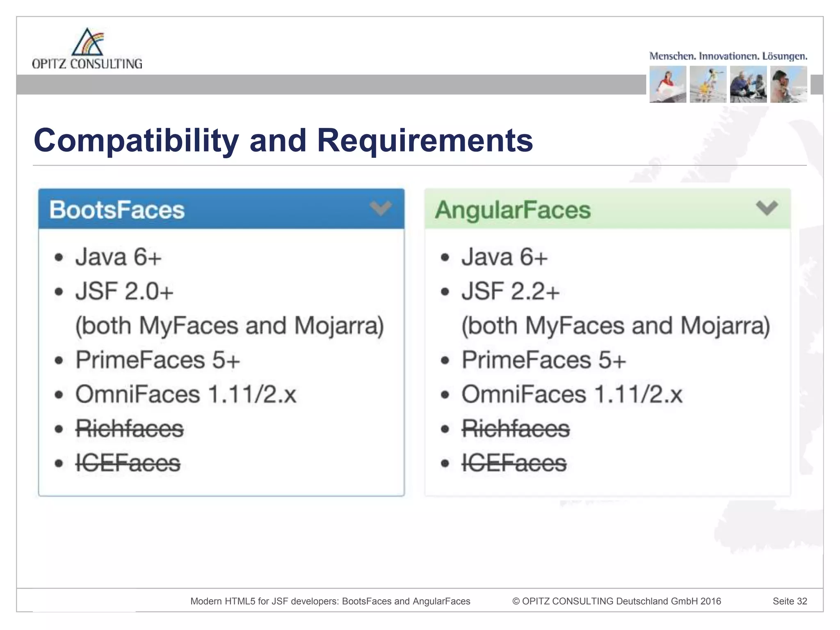Click 'JSF 2.2+' in the AngularFaces list
This screenshot has height=630, width=840.
click(511, 291)
